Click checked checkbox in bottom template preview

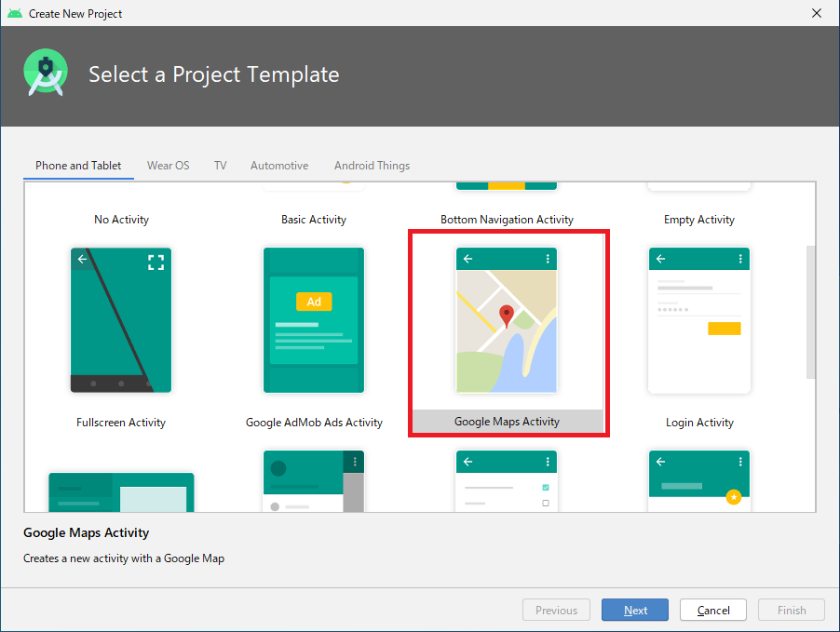(x=546, y=487)
